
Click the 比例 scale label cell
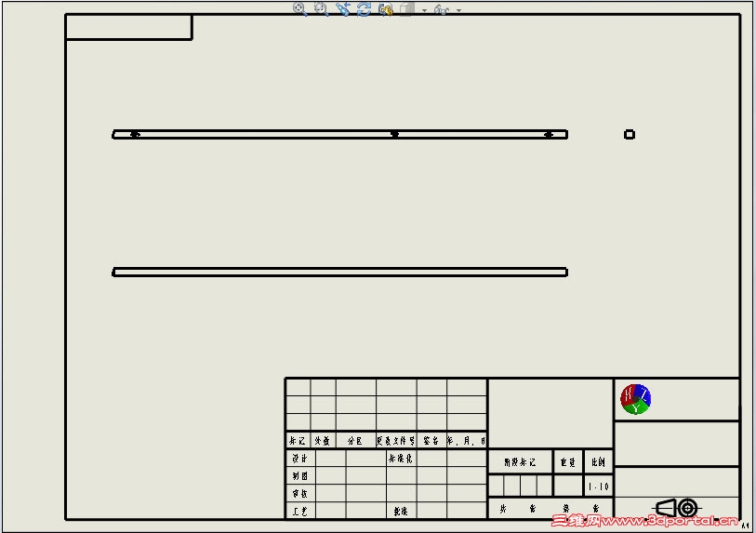(598, 462)
